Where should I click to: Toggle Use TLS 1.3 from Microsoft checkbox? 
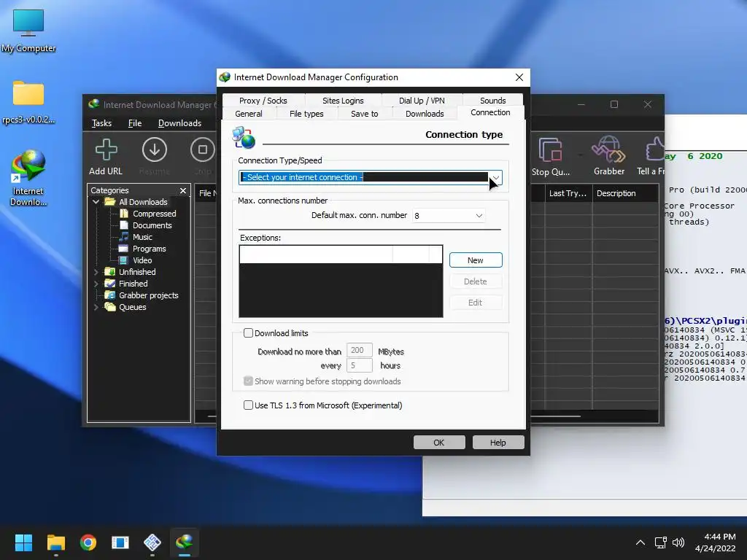pyautogui.click(x=248, y=405)
